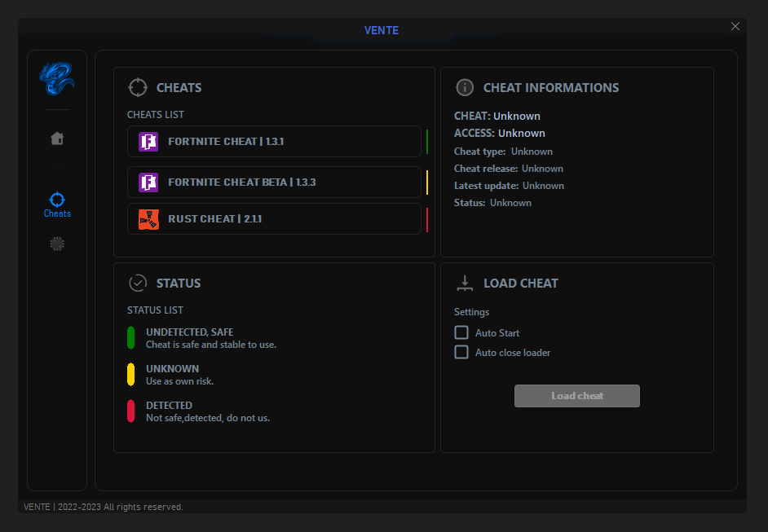Click the 'Auto Start' label text

click(x=497, y=333)
